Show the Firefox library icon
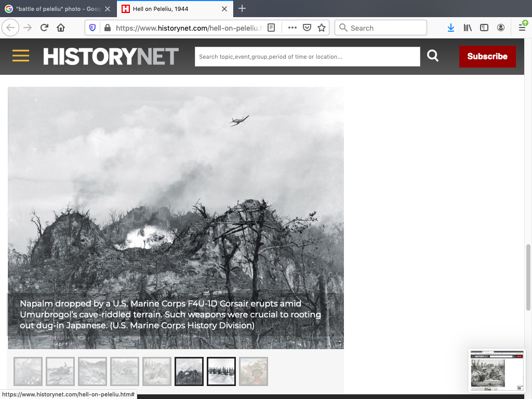The height and width of the screenshot is (399, 532). coord(468,28)
